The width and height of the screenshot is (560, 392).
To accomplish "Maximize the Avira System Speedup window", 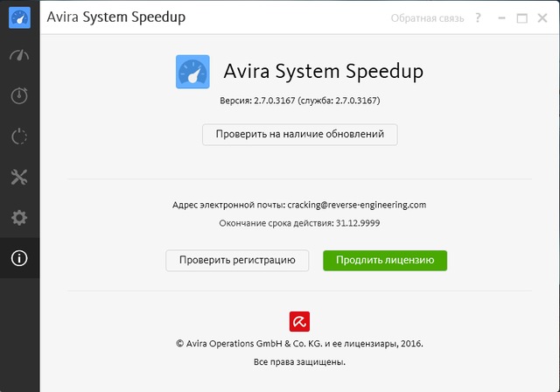I will [522, 18].
